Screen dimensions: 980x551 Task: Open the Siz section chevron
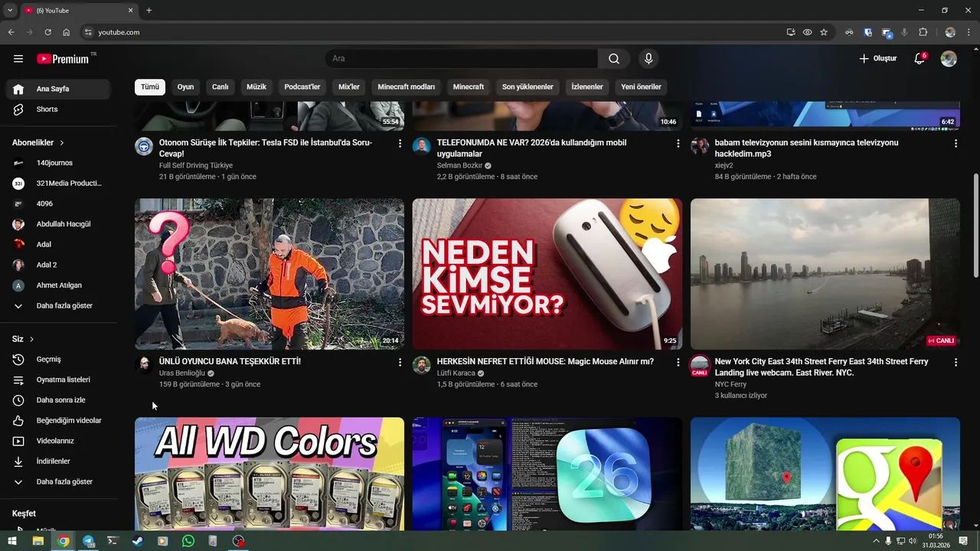coord(31,339)
